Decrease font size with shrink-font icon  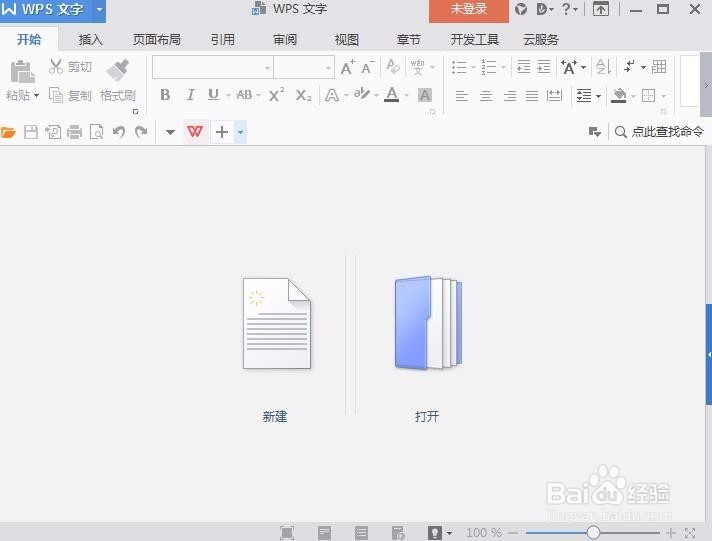tap(368, 67)
